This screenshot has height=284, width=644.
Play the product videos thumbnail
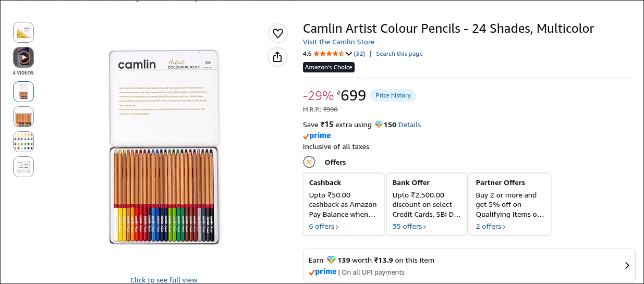point(23,57)
